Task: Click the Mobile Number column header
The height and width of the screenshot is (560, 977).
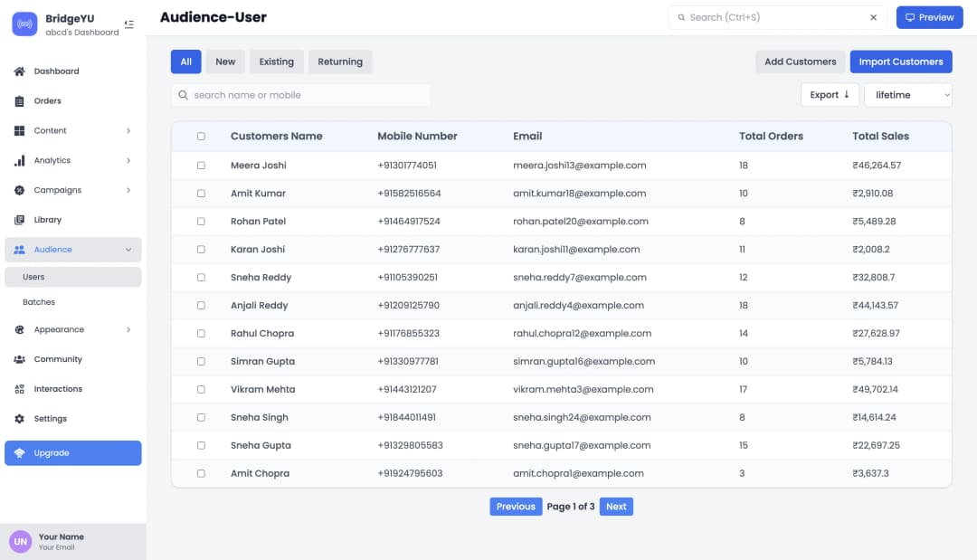Action: (417, 137)
